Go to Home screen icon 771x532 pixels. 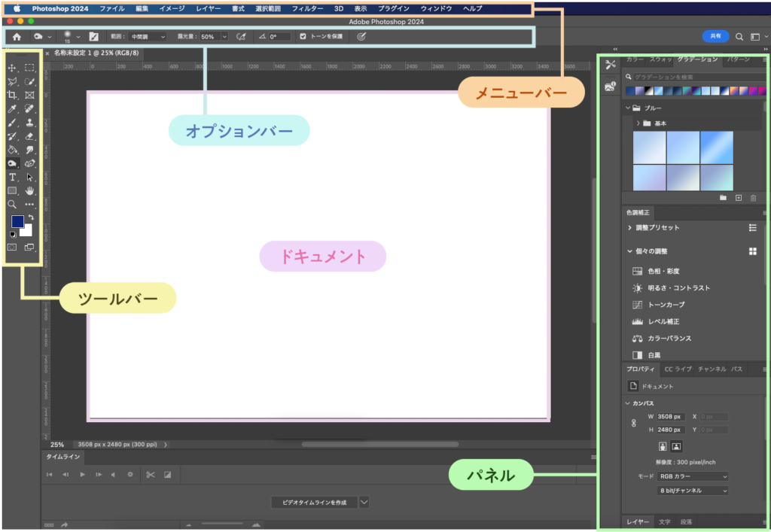pyautogui.click(x=17, y=37)
